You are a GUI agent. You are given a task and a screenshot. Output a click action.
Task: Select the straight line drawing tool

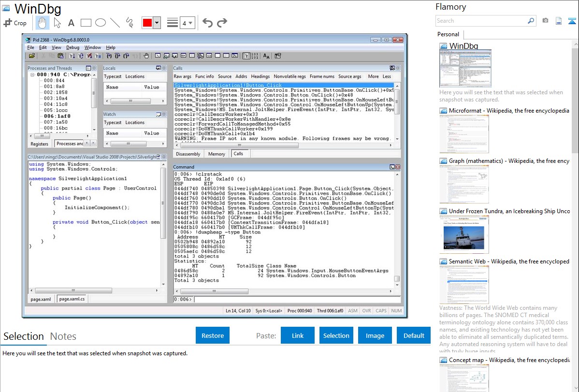115,23
